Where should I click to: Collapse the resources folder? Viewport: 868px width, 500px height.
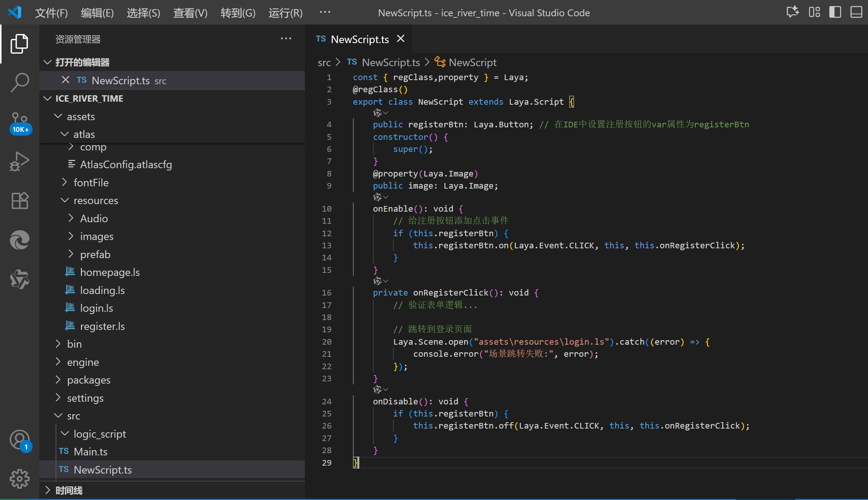95,200
